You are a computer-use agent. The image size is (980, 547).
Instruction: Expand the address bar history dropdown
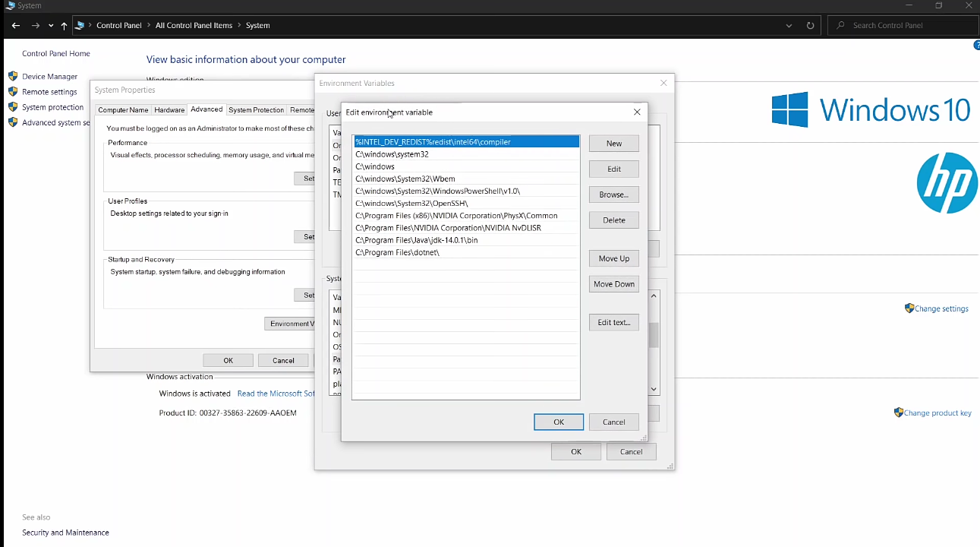point(789,26)
